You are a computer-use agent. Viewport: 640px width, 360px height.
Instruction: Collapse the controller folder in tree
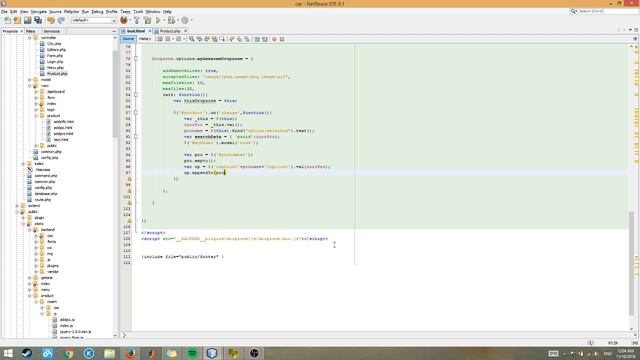[x=30, y=38]
